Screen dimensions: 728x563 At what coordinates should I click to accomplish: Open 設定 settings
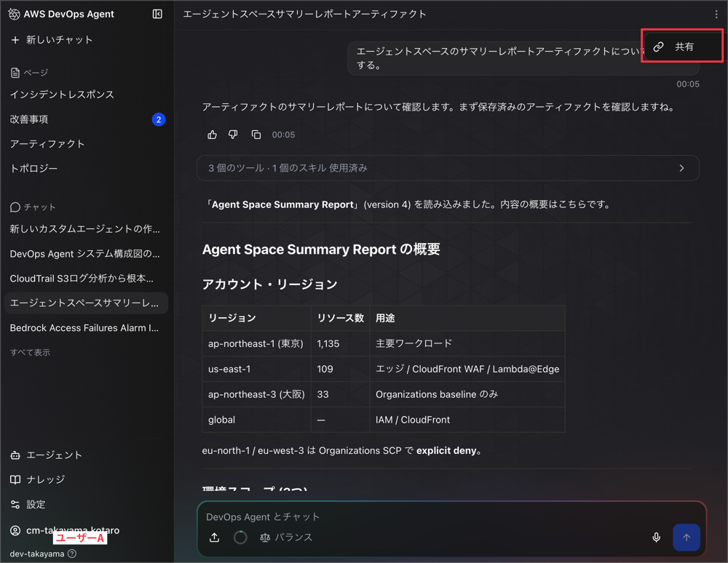point(28,505)
